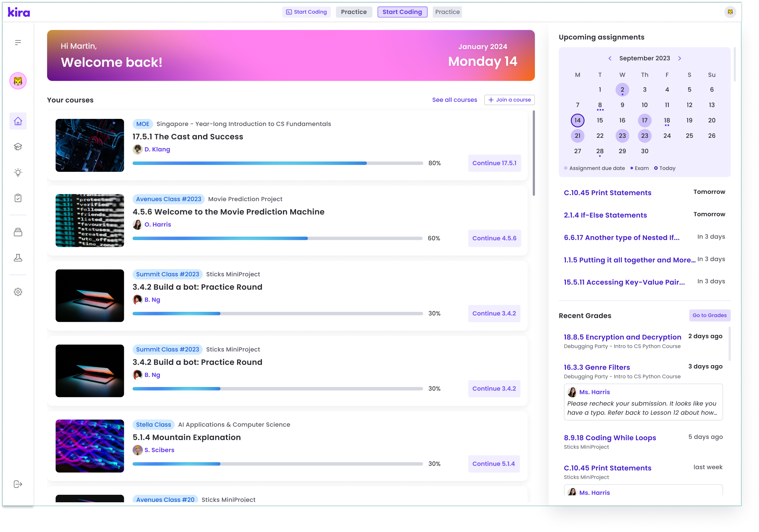
Task: Go to previous month in calendar
Action: click(x=610, y=58)
